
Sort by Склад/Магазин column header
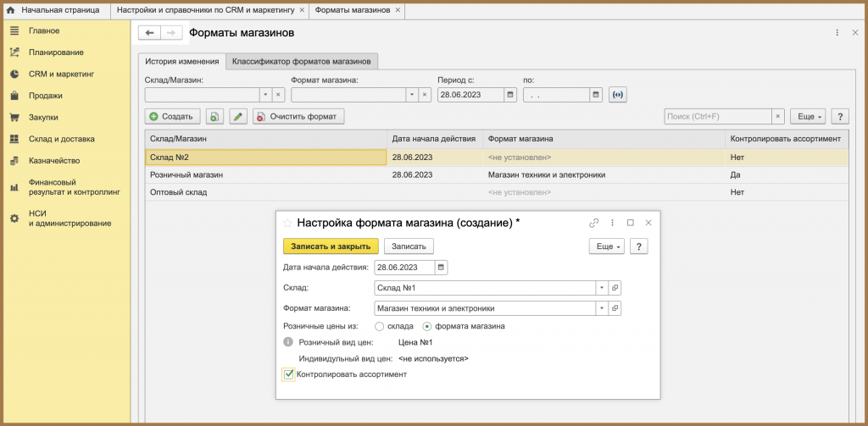coord(265,139)
